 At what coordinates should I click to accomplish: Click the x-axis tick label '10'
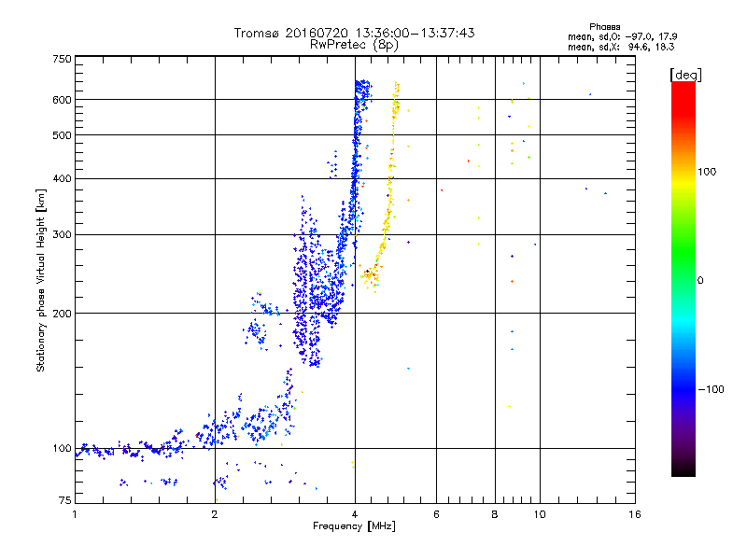pos(540,514)
